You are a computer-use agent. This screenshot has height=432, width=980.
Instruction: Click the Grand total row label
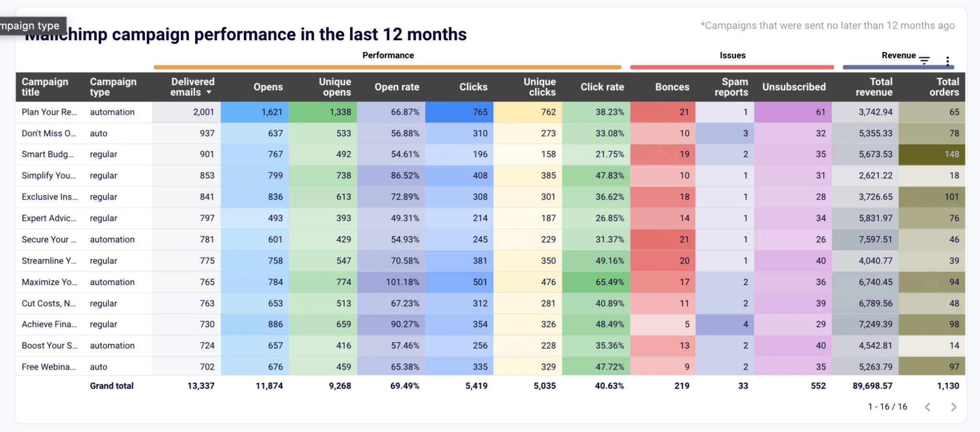pyautogui.click(x=111, y=386)
